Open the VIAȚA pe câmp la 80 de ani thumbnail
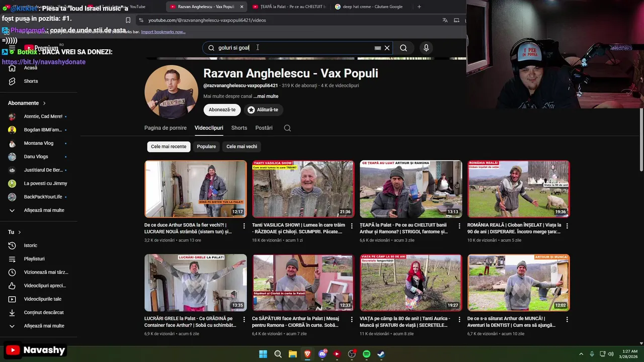Image resolution: width=644 pixels, height=362 pixels. pos(411,283)
